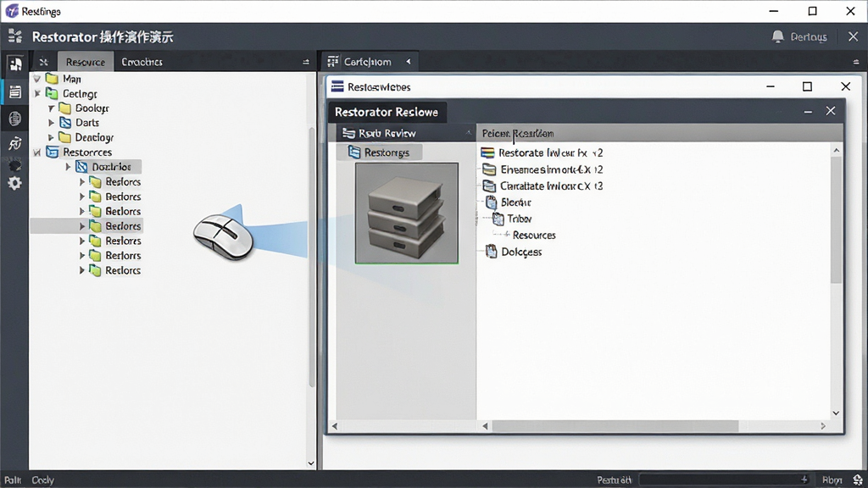The width and height of the screenshot is (868, 488).
Task: Click the small arrow in the Rsab Review header
Action: [x=468, y=133]
